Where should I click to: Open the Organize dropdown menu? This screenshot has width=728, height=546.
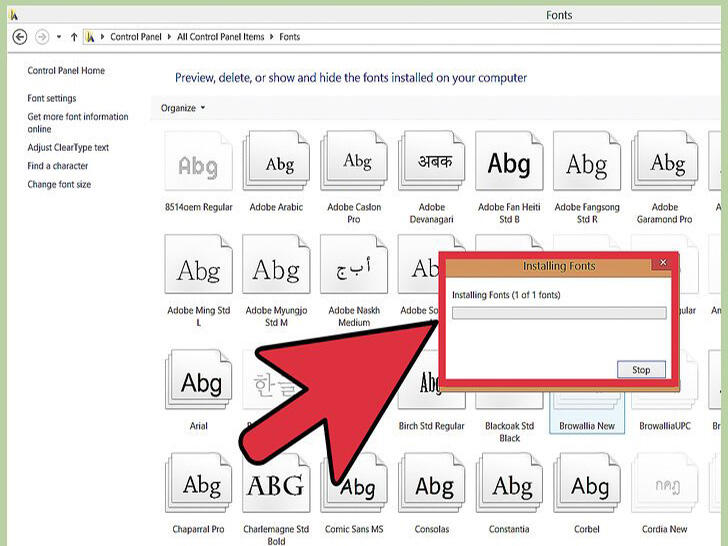pyautogui.click(x=183, y=108)
